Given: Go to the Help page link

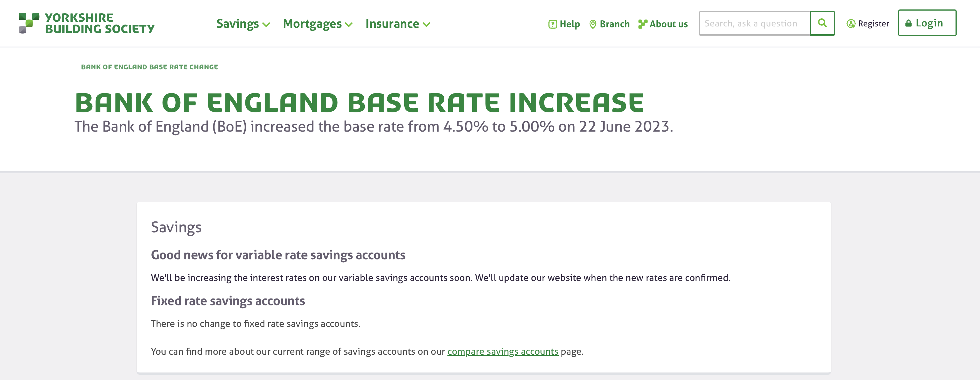Looking at the screenshot, I should click(x=564, y=24).
